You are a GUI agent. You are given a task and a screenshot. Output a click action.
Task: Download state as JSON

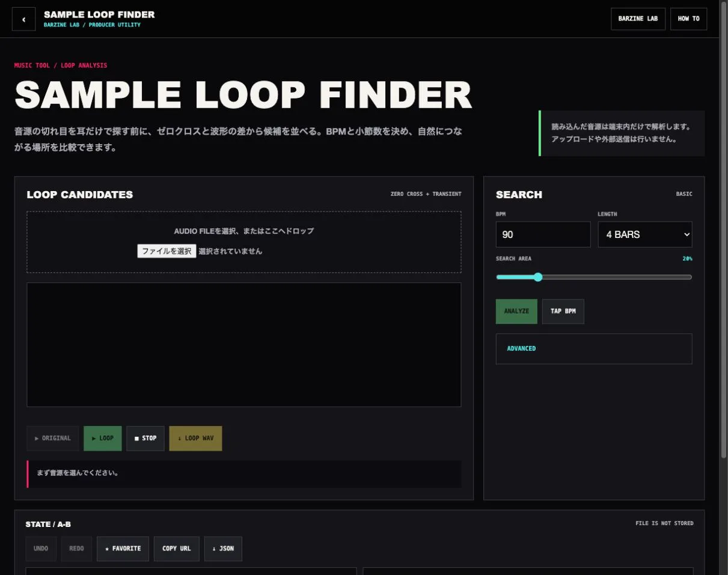(223, 549)
